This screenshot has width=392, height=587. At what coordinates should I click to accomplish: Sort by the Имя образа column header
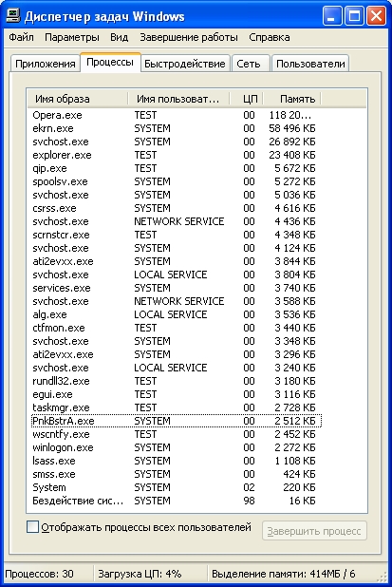point(78,99)
